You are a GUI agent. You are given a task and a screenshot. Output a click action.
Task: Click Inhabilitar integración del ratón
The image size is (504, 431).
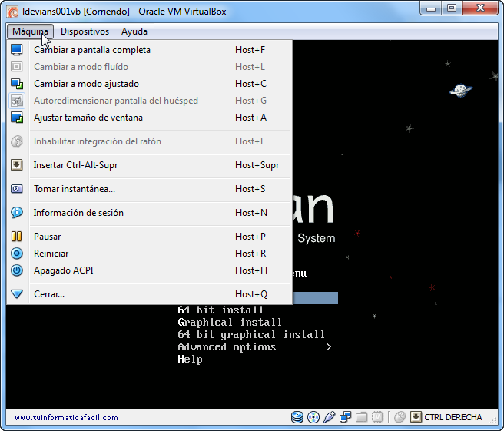(150, 141)
